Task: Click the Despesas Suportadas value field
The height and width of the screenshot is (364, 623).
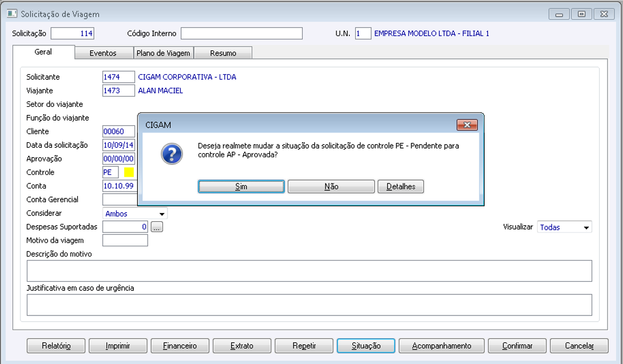Action: point(125,227)
